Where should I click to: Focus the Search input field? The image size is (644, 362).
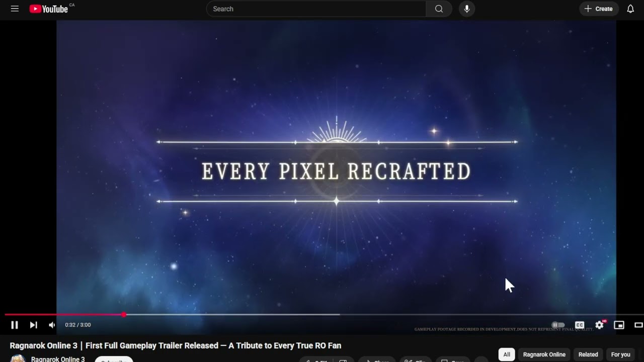316,9
